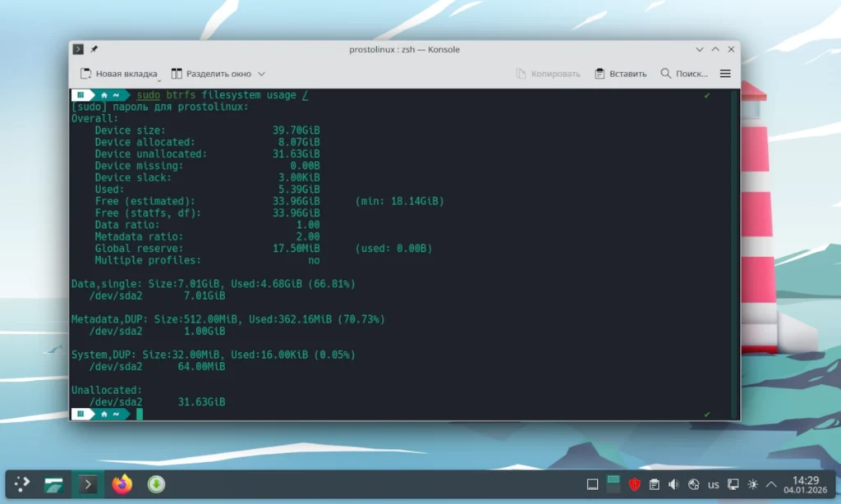Click Разделить окно split view button
The height and width of the screenshot is (504, 841).
coord(211,74)
